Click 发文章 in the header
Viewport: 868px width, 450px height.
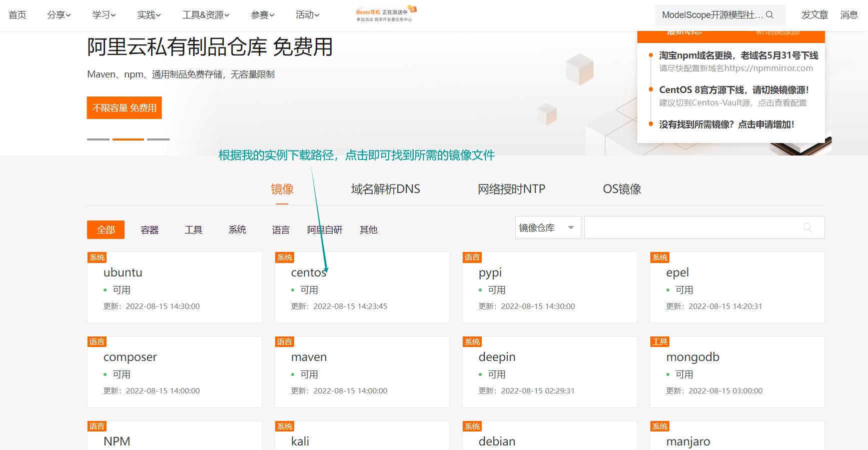(x=814, y=15)
